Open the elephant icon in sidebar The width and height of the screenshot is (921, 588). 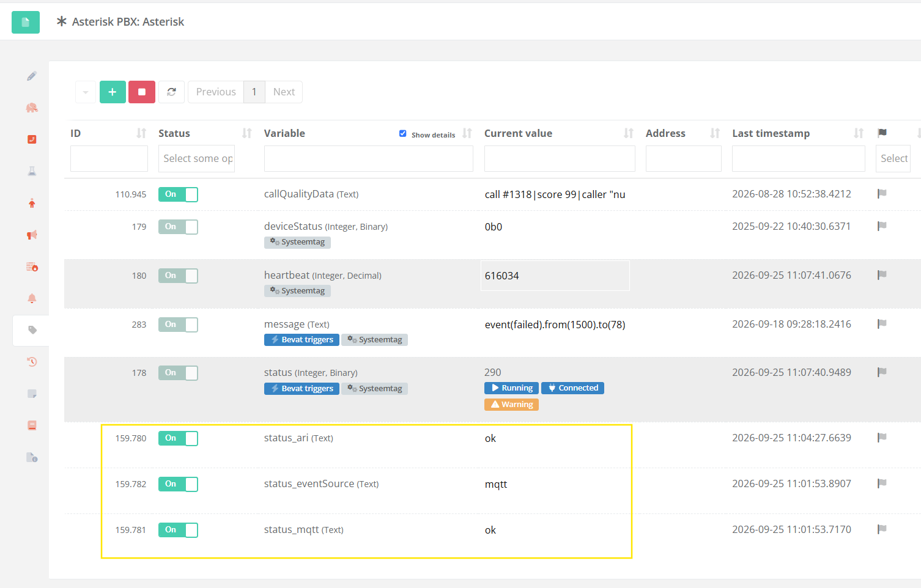click(x=32, y=108)
